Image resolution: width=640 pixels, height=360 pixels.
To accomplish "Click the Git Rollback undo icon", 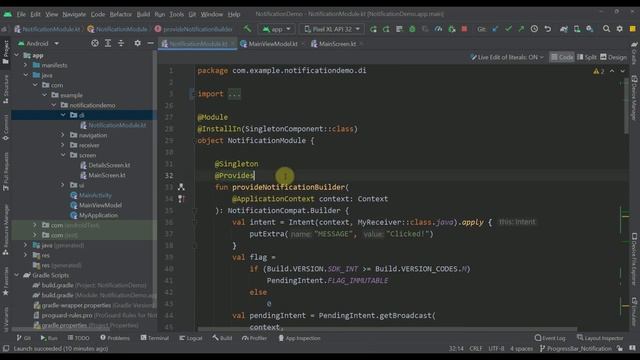I will tap(548, 29).
